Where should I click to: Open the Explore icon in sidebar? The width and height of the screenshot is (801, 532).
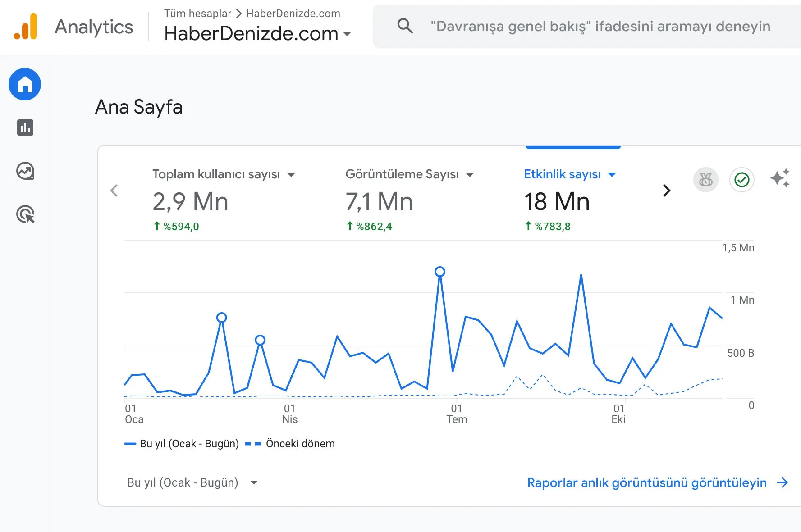coord(25,171)
